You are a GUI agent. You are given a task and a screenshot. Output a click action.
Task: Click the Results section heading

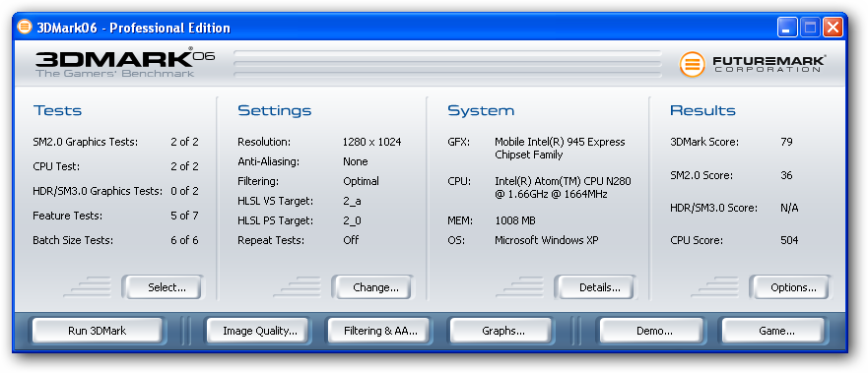tap(702, 110)
